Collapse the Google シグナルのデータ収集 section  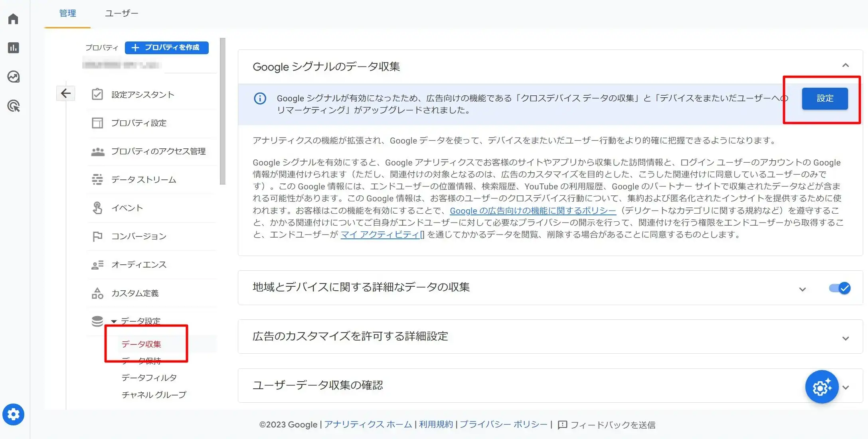tap(845, 65)
